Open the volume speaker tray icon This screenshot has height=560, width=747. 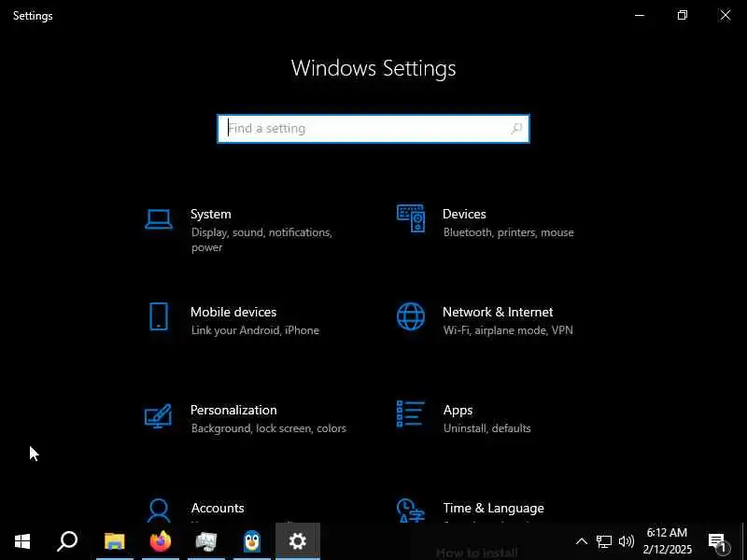click(x=626, y=541)
